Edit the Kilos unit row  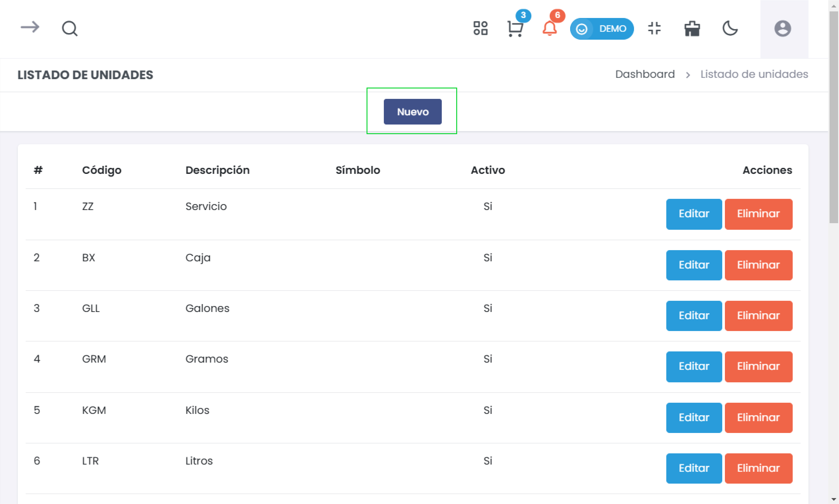[693, 417]
